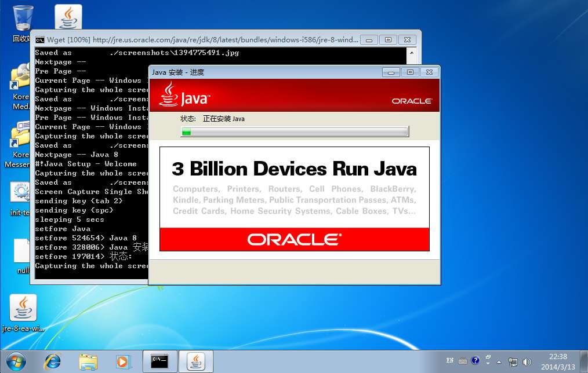
Task: Open Windows Explorer folder in taskbar
Action: pos(88,361)
